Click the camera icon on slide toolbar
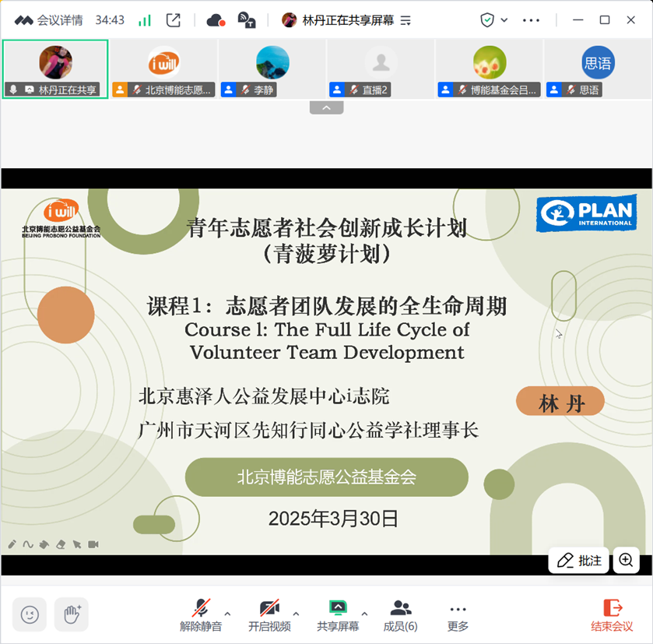Image resolution: width=653 pixels, height=644 pixels. [93, 544]
